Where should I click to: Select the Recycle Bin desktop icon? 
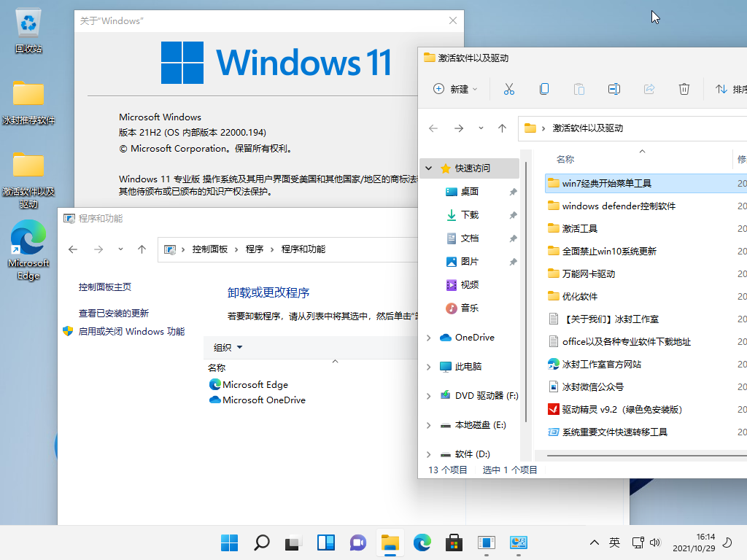coord(28,31)
